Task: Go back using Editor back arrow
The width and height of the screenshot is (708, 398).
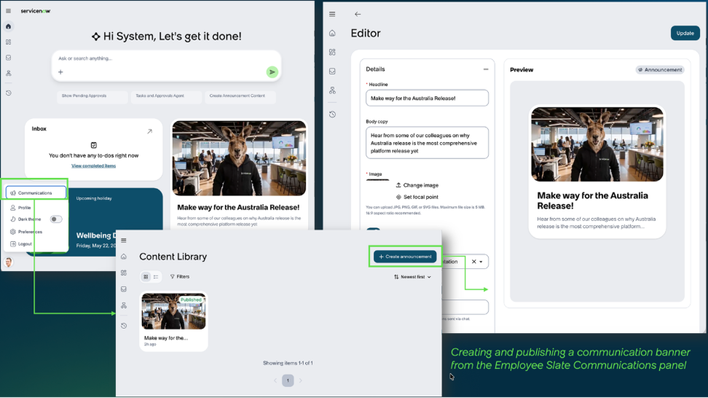Action: (x=358, y=14)
